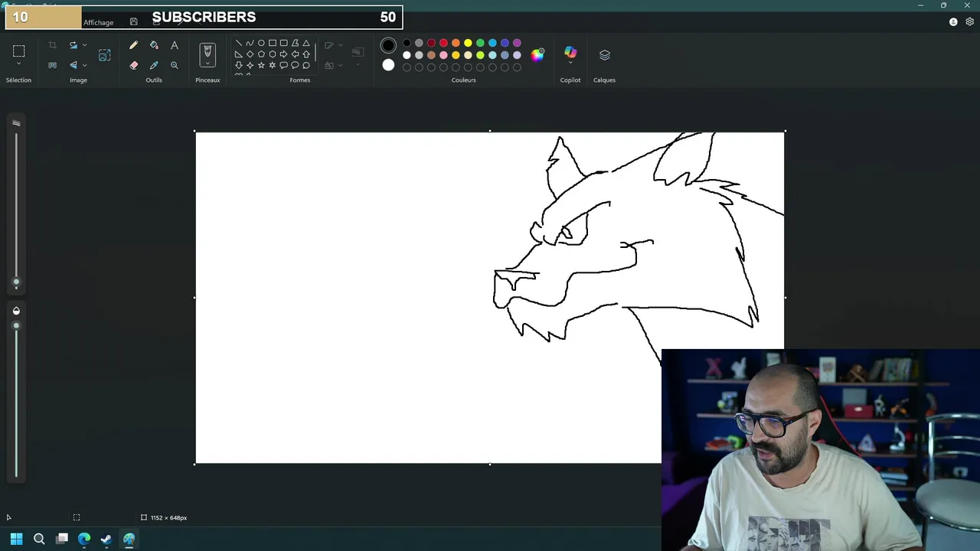980x551 pixels.
Task: Click the rotate image icon
Action: [x=73, y=45]
